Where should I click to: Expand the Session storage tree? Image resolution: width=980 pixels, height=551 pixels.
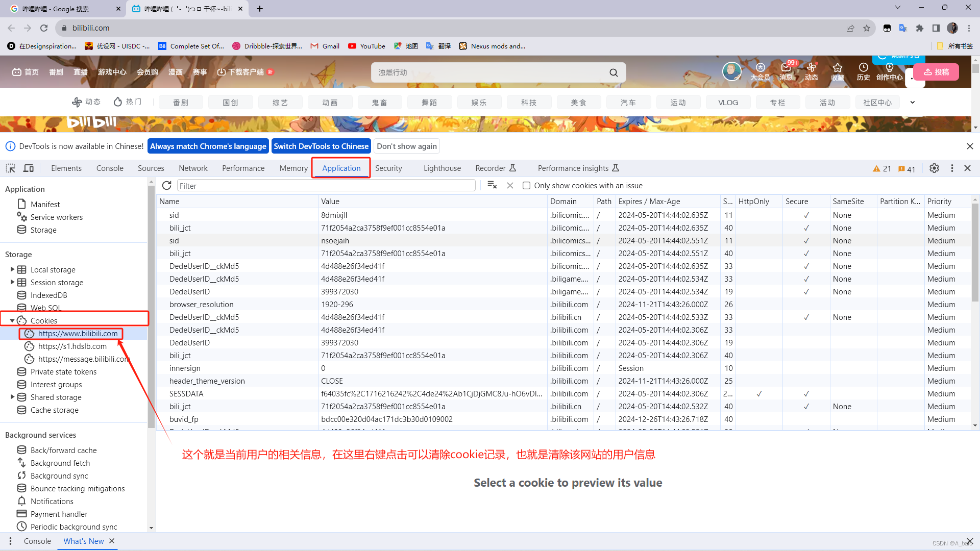click(x=12, y=282)
